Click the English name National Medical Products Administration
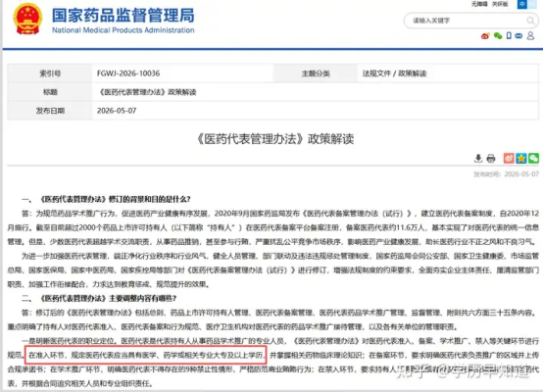The width and height of the screenshot is (543, 392). click(123, 30)
